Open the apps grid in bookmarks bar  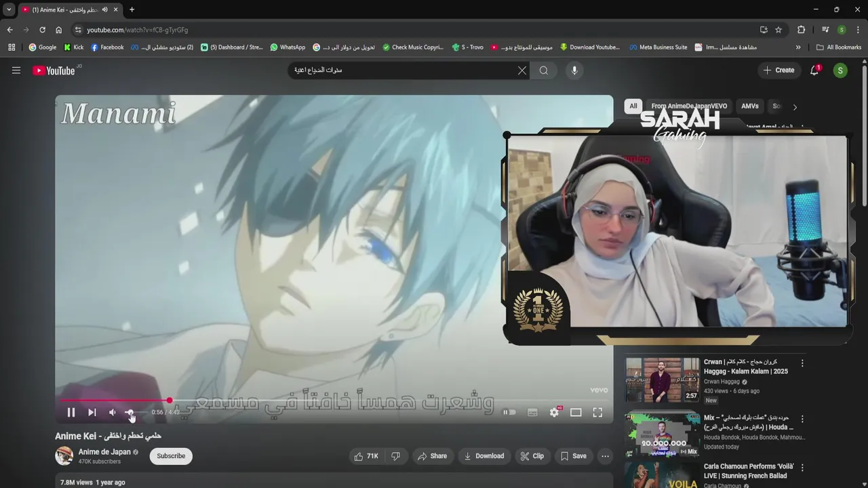point(12,47)
